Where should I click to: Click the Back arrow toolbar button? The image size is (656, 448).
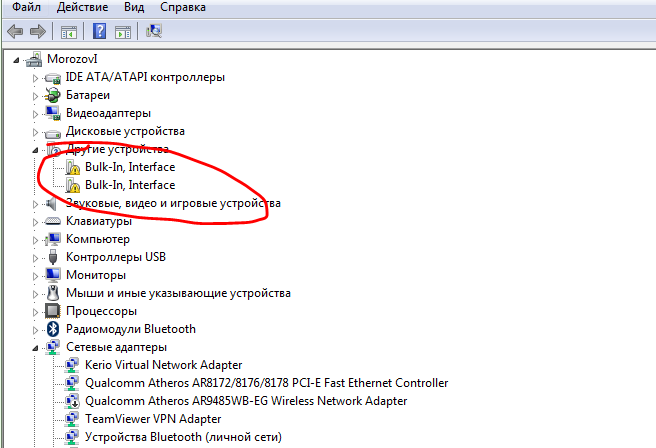(x=15, y=31)
